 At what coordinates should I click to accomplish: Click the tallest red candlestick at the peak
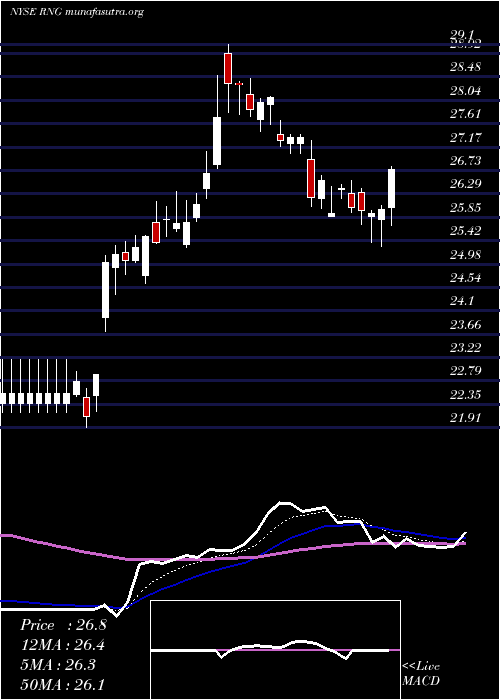click(x=228, y=68)
